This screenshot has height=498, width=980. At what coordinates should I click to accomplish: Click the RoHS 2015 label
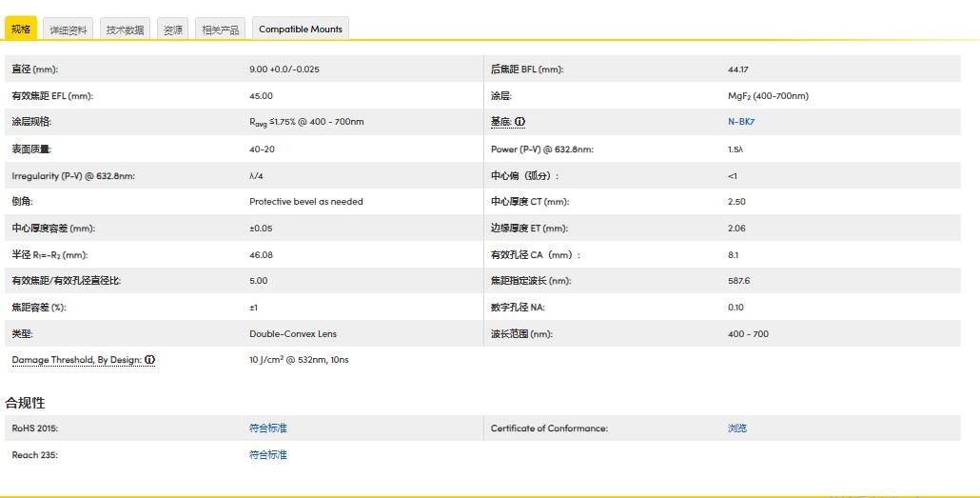35,428
